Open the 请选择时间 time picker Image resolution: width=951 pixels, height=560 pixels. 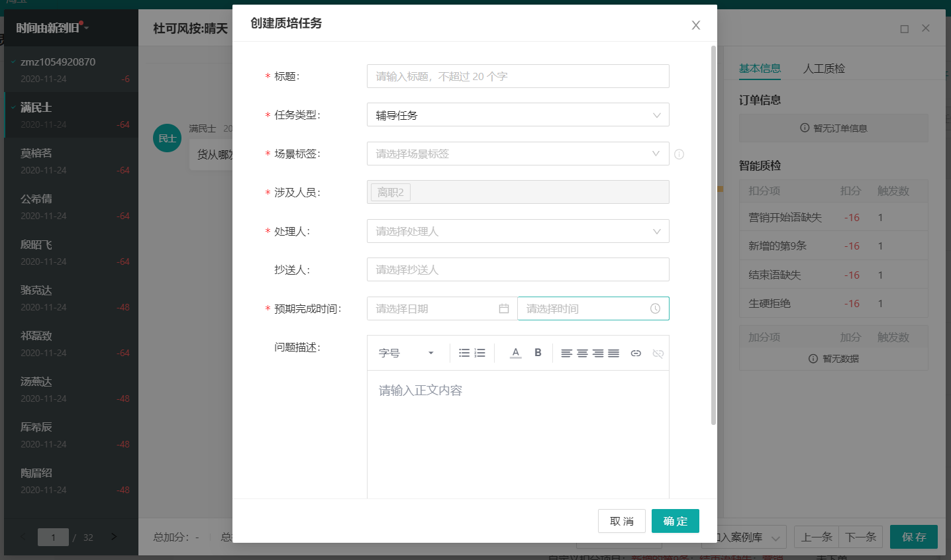tap(593, 308)
